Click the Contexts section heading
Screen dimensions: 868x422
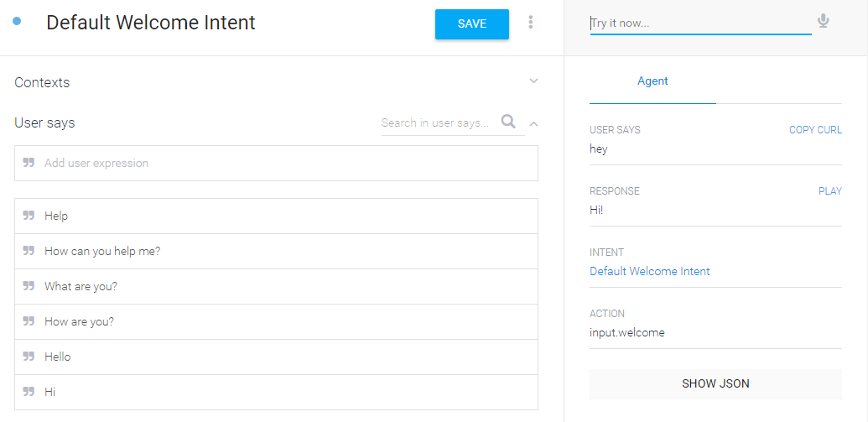(42, 82)
